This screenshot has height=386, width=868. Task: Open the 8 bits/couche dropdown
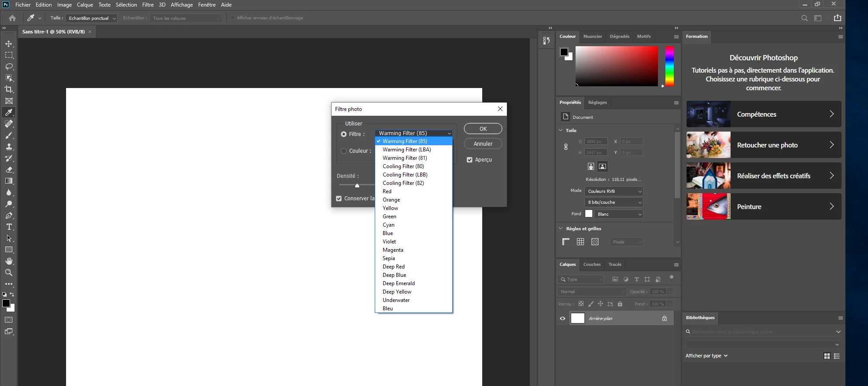click(x=614, y=202)
